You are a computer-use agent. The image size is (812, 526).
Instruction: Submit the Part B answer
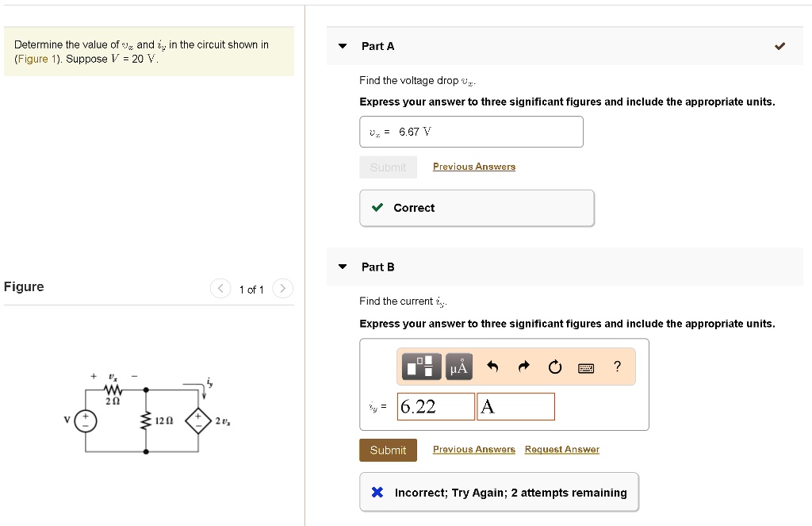coord(388,450)
